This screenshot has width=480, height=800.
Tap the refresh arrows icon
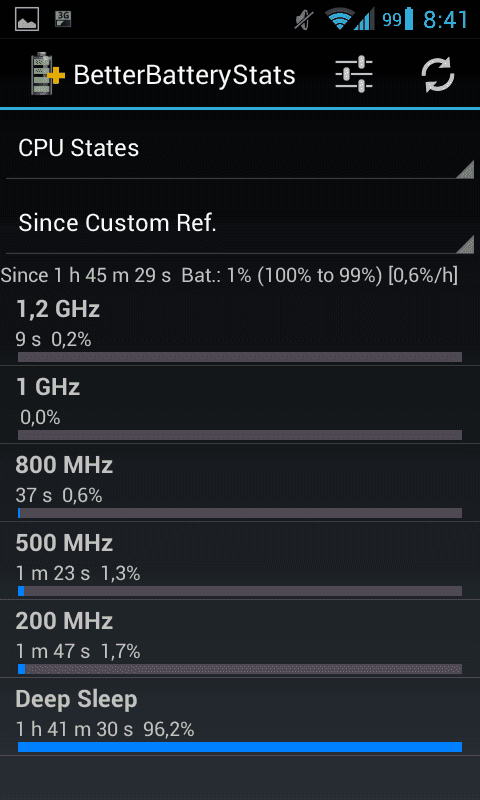(x=437, y=74)
